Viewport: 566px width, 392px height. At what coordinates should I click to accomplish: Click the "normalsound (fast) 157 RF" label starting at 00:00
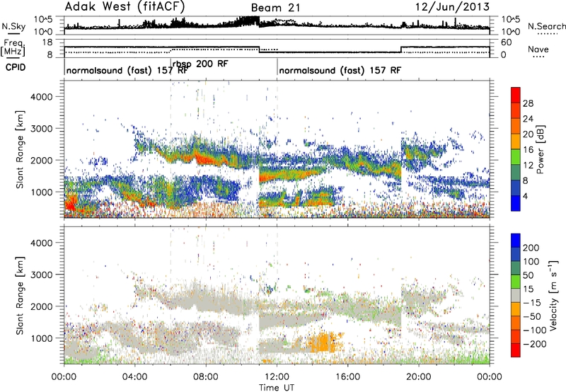[127, 70]
